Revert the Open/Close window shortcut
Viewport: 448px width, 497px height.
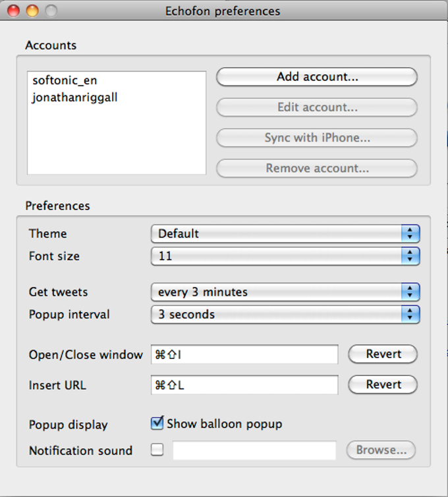[x=383, y=354]
